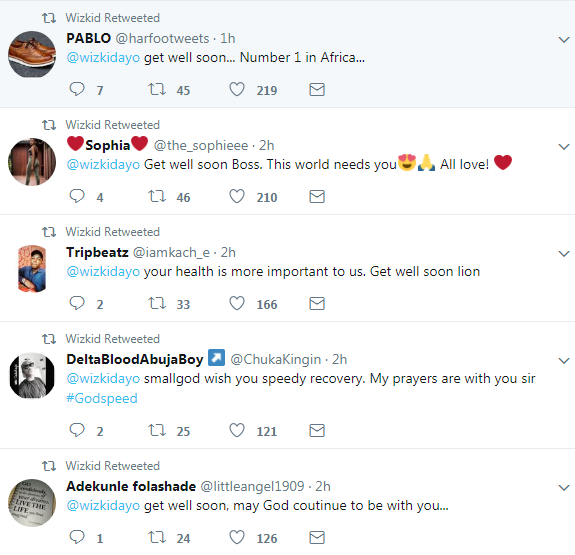Send Sophia's tweet via direct message envelope
This screenshot has width=575, height=555.
(317, 197)
